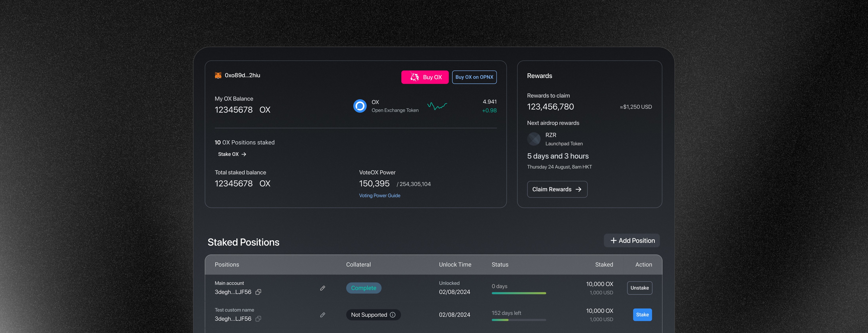868x333 pixels.
Task: Copy Test custom name address icon
Action: tap(259, 319)
